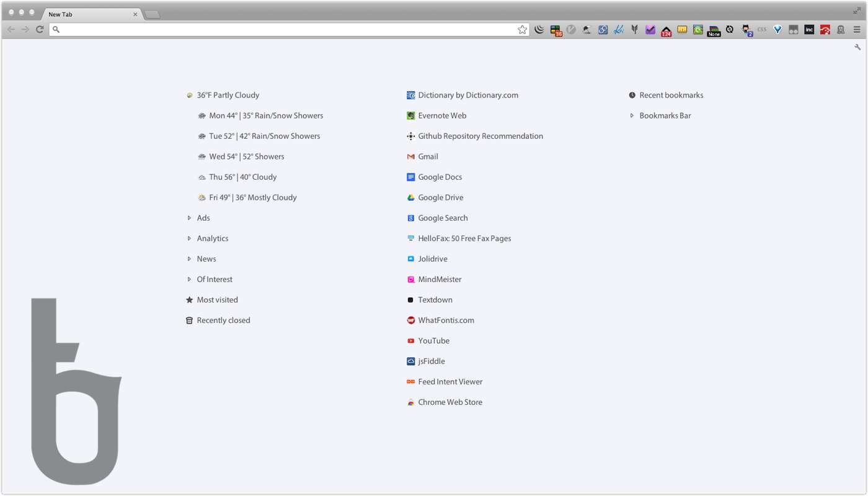Reload the page with the refresh button

point(40,30)
